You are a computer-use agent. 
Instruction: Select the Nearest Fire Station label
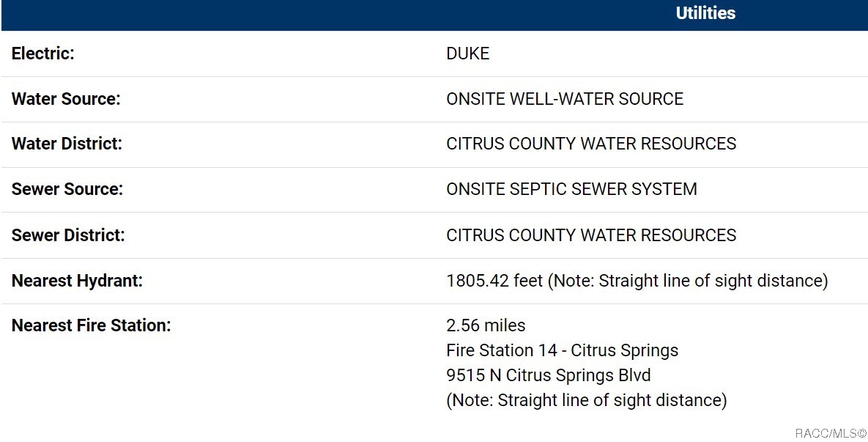tap(91, 325)
